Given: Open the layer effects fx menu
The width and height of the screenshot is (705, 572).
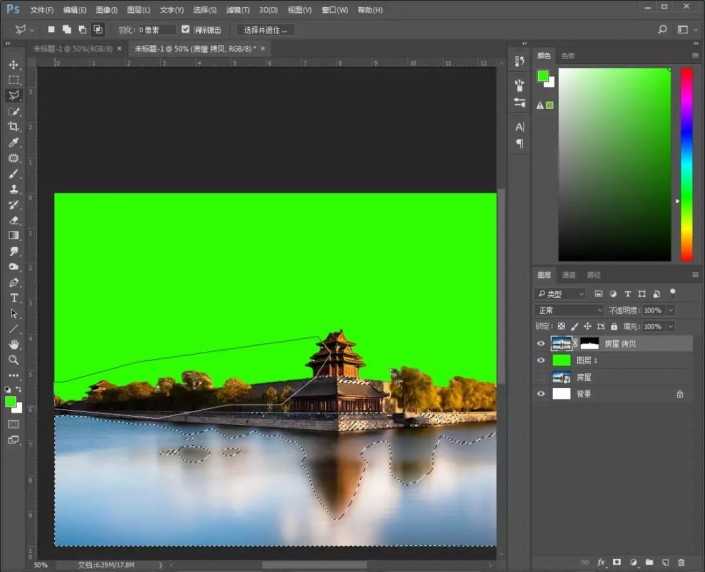Looking at the screenshot, I should (x=600, y=563).
